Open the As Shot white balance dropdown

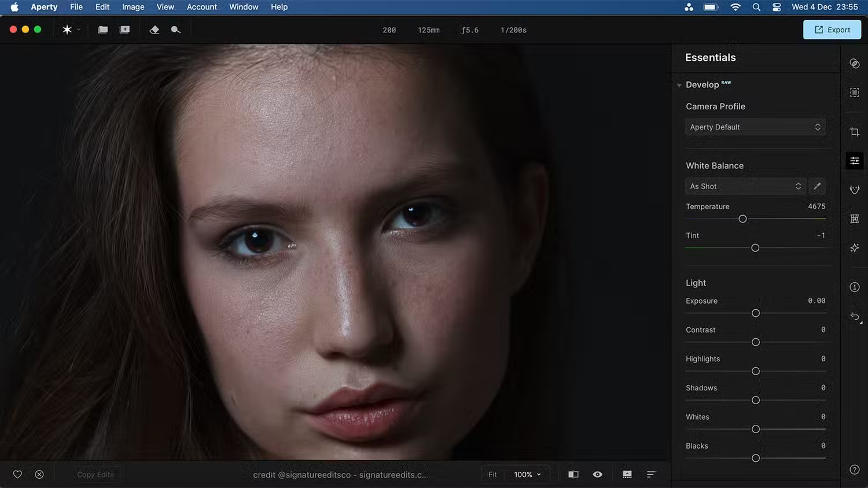745,186
